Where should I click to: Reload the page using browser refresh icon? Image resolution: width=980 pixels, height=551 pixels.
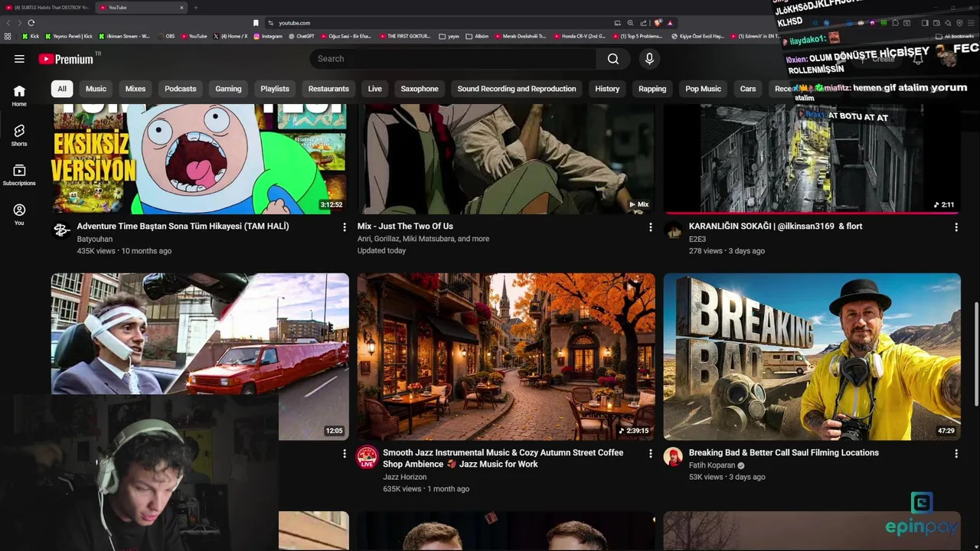[31, 23]
